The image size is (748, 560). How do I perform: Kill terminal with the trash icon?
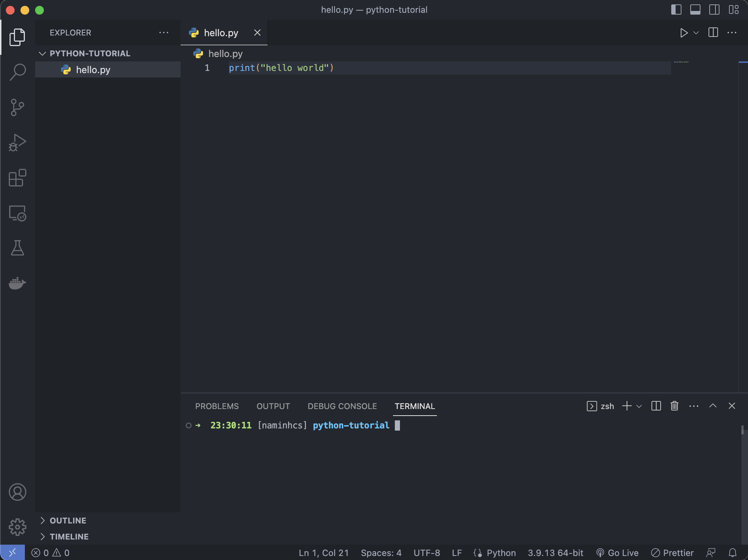point(675,406)
